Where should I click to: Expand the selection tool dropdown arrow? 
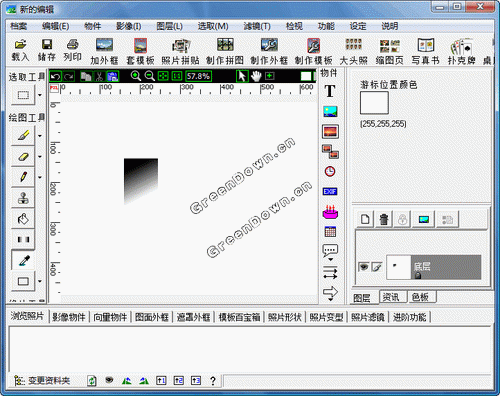click(40, 95)
